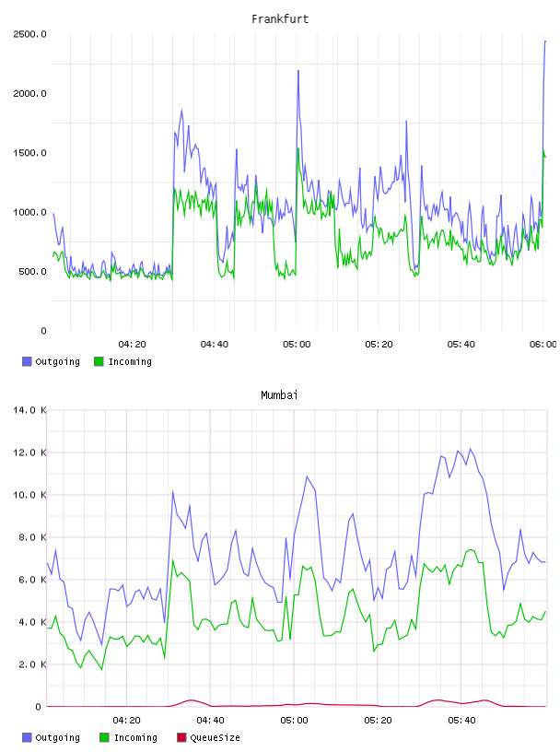560x752 pixels.
Task: Click the 05:40 time label in Frankfurt chart
Action: click(x=461, y=345)
